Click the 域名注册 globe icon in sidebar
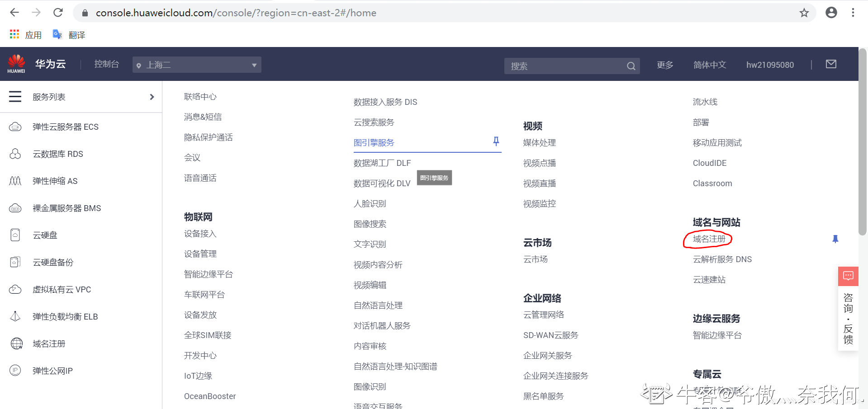This screenshot has width=868, height=409. (16, 344)
